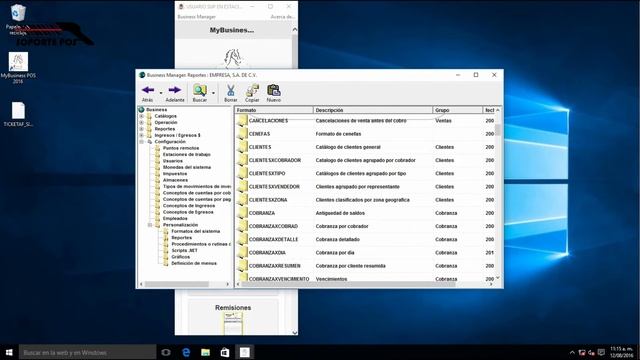The width and height of the screenshot is (640, 360).
Task: Open Formatos del sistema folder
Action: 196,231
